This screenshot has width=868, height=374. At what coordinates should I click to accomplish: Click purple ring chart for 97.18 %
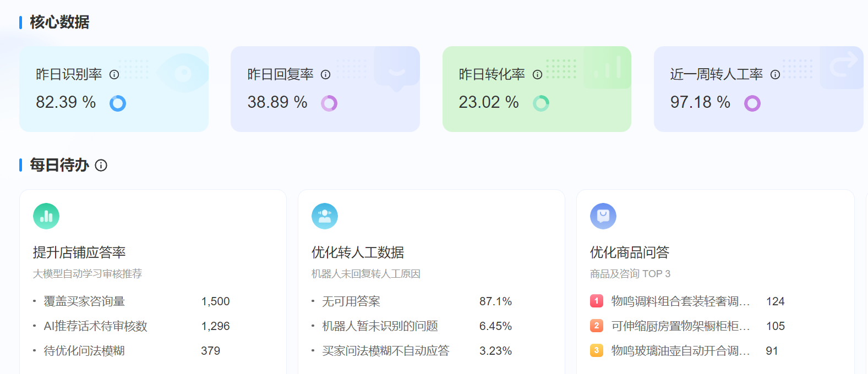pyautogui.click(x=752, y=103)
